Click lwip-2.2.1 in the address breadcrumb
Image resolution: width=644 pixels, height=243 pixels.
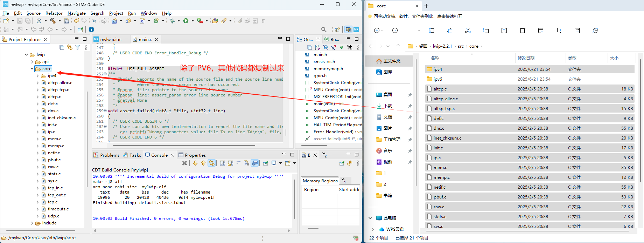[x=442, y=46]
